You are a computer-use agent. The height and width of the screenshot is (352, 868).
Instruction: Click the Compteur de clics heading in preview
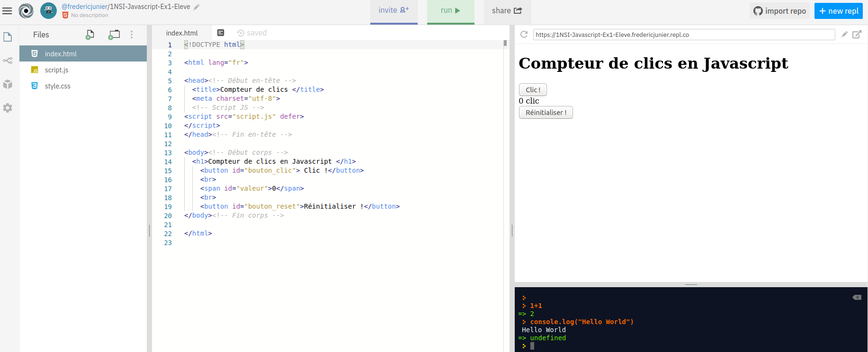coord(653,63)
